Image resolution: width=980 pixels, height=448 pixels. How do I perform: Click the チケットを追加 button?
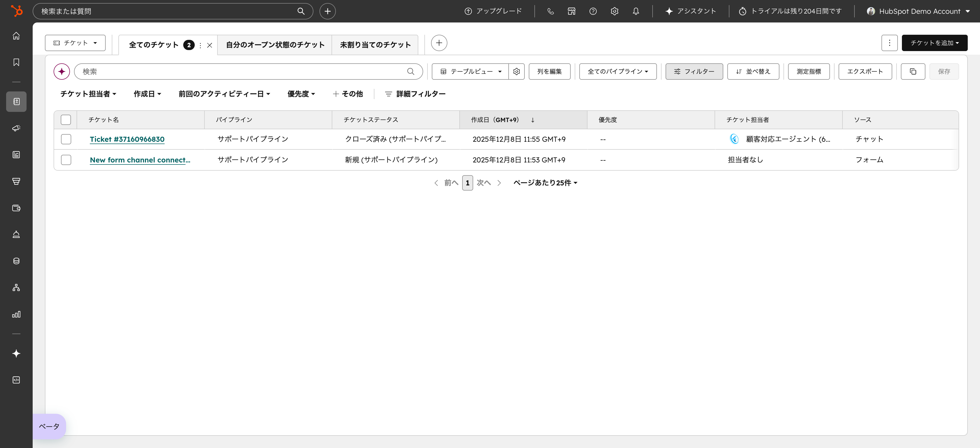coord(935,43)
